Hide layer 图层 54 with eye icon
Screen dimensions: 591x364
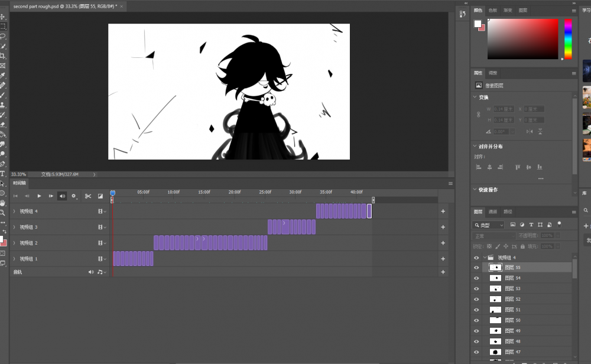476,278
